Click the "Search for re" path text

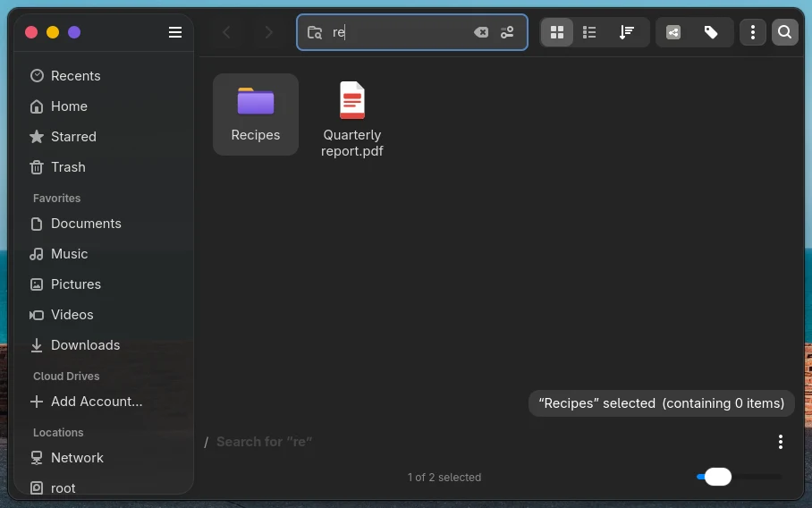coord(264,442)
